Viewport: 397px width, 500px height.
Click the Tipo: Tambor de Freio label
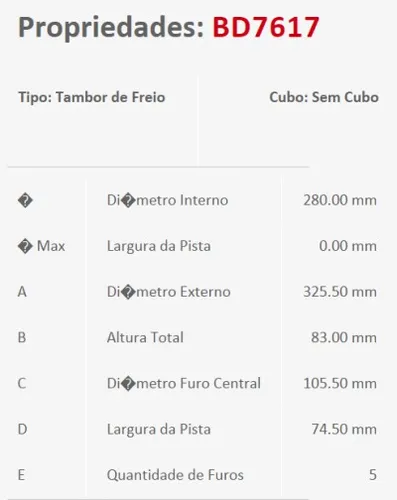[x=92, y=97]
